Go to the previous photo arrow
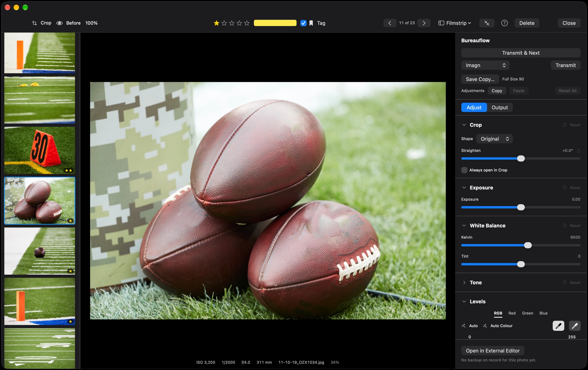 [390, 23]
